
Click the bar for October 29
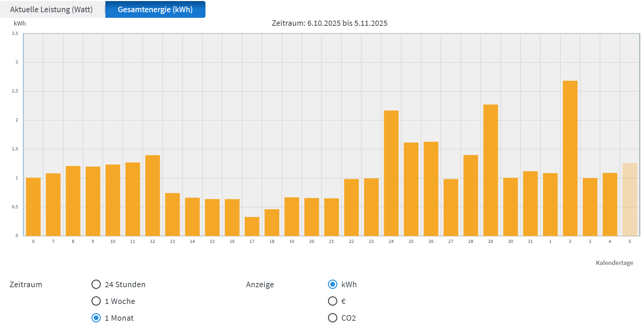(x=491, y=170)
